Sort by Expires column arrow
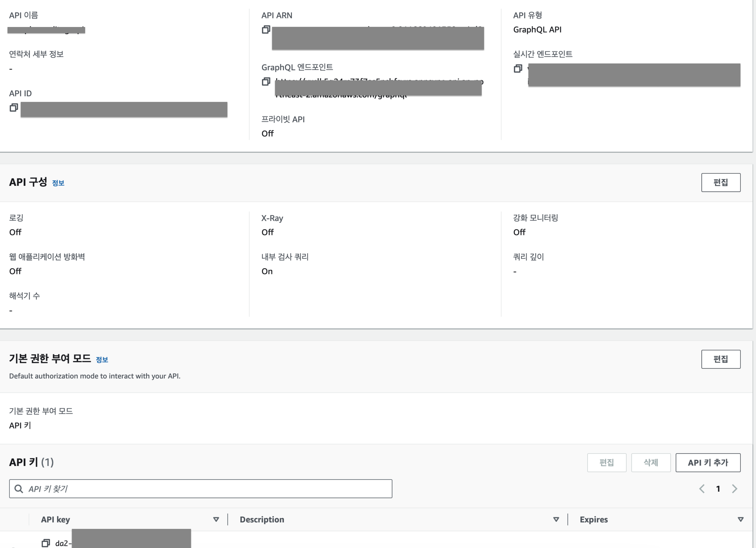 741,519
